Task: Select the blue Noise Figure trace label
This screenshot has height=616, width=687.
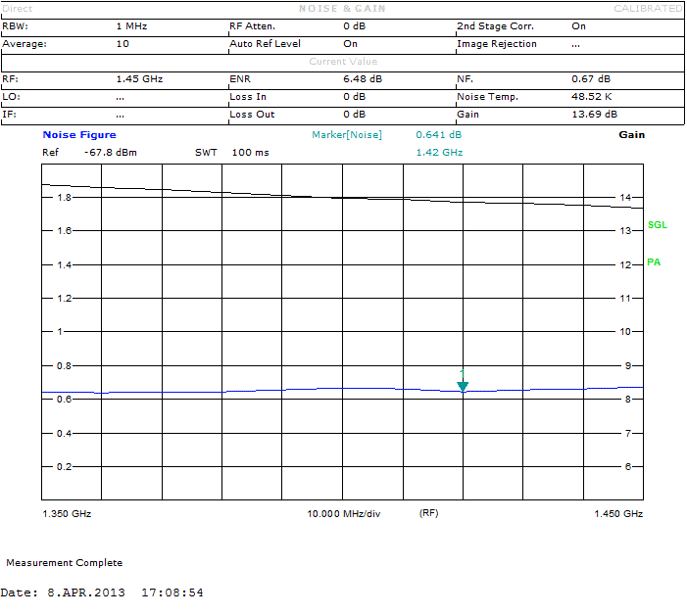Action: [x=79, y=135]
